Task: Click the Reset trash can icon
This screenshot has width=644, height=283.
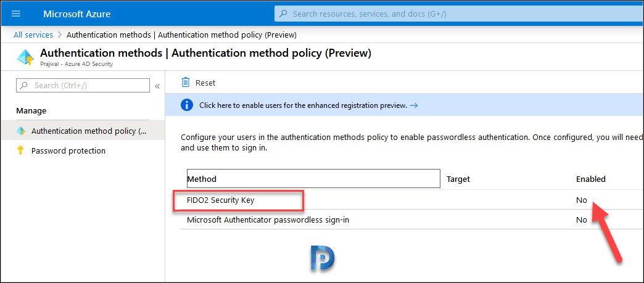Action: click(186, 83)
